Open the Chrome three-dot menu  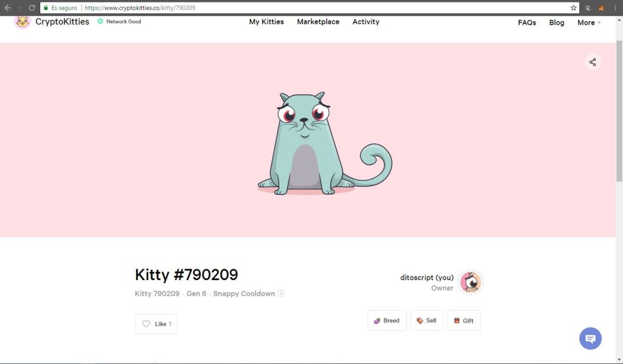click(615, 7)
